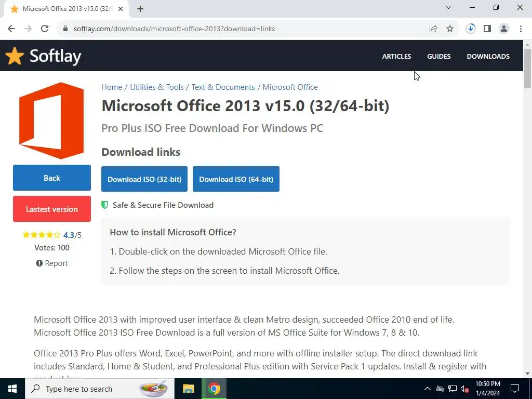Screen dimensions: 532x399
Task: Open the taskbar clock and date
Action: pos(487,389)
